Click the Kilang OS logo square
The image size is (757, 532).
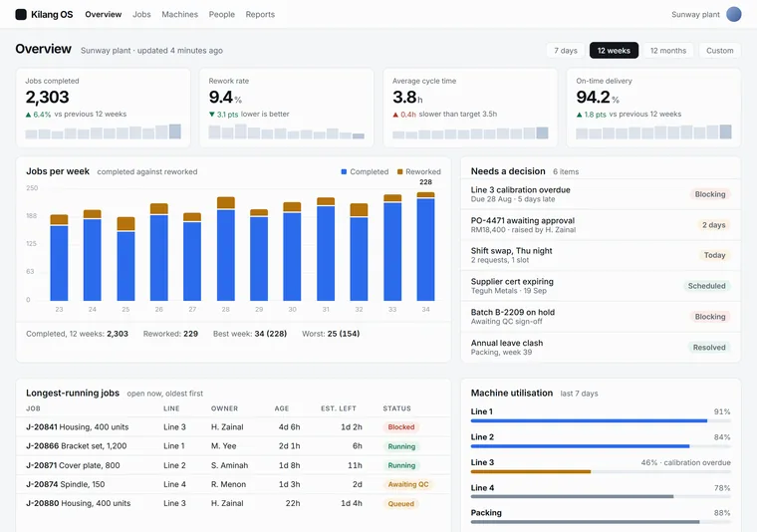tap(21, 15)
